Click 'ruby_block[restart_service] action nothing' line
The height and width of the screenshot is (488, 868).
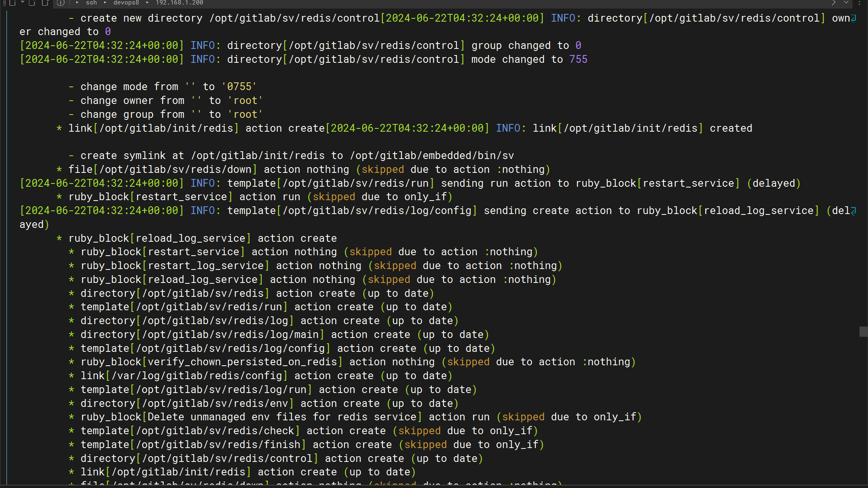(x=303, y=252)
